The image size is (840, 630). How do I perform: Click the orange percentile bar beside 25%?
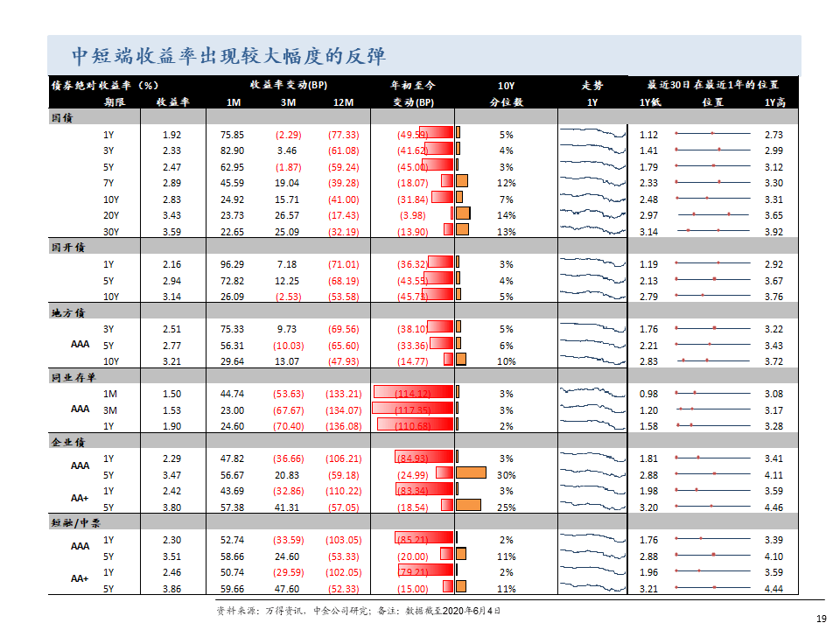468,505
